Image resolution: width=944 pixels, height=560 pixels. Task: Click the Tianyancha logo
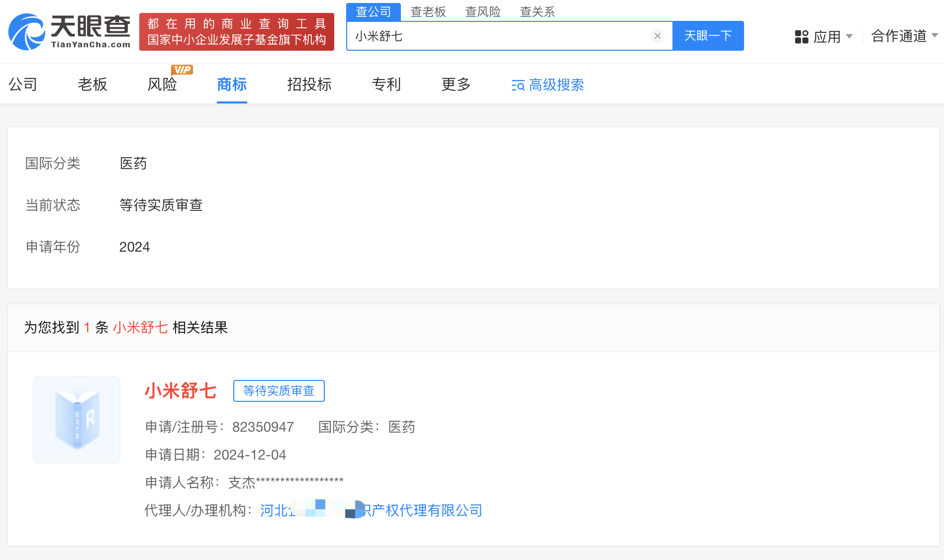click(x=69, y=31)
